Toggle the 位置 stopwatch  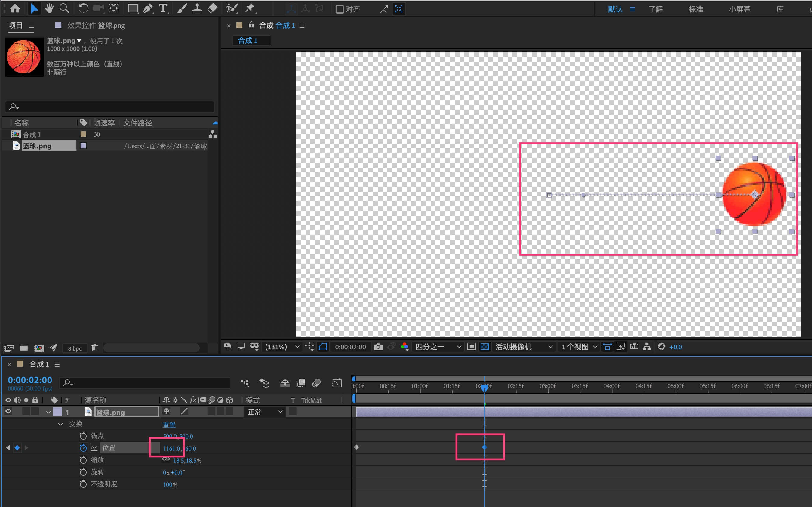coord(83,448)
